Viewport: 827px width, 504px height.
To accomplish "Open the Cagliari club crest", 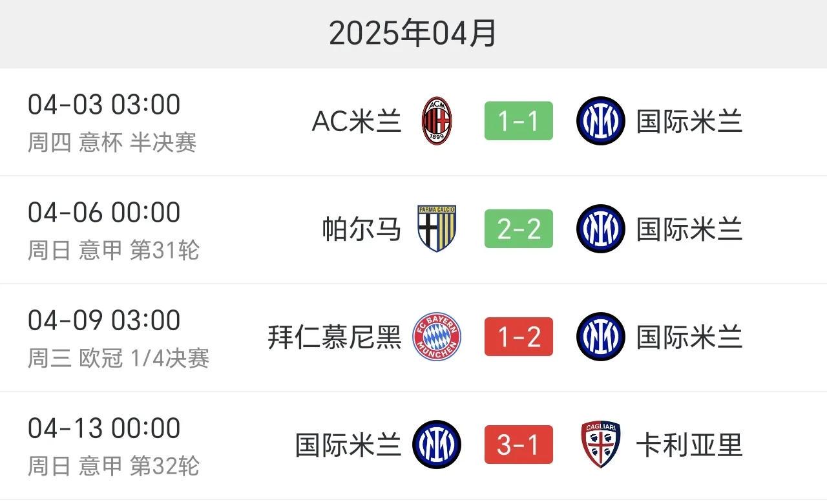I will 601,445.
